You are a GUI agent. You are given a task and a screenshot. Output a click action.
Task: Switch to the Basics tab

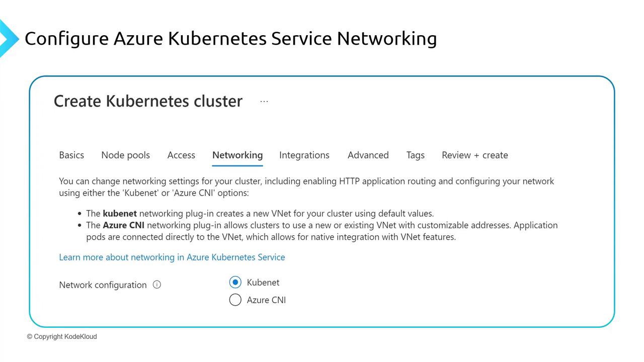71,155
